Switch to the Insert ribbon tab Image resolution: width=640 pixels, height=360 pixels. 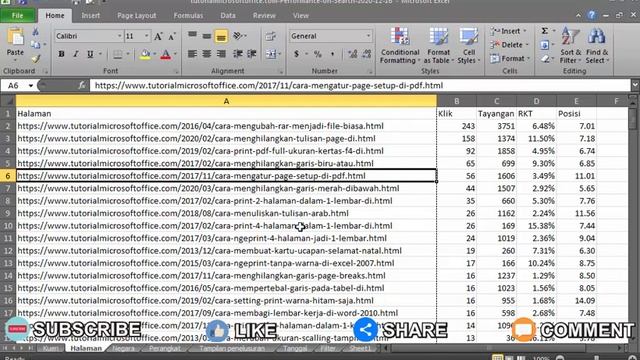pyautogui.click(x=90, y=16)
